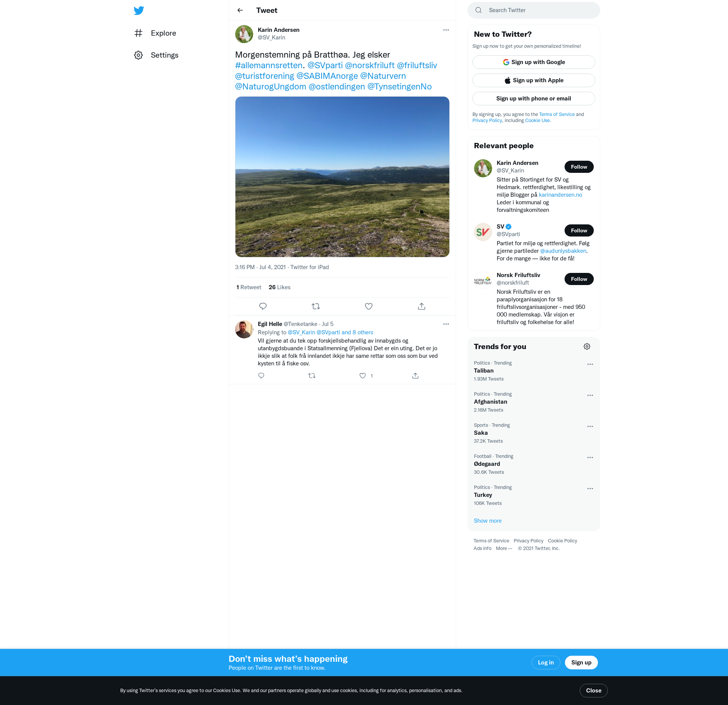Open more options on Egil Helle's reply

tap(446, 324)
